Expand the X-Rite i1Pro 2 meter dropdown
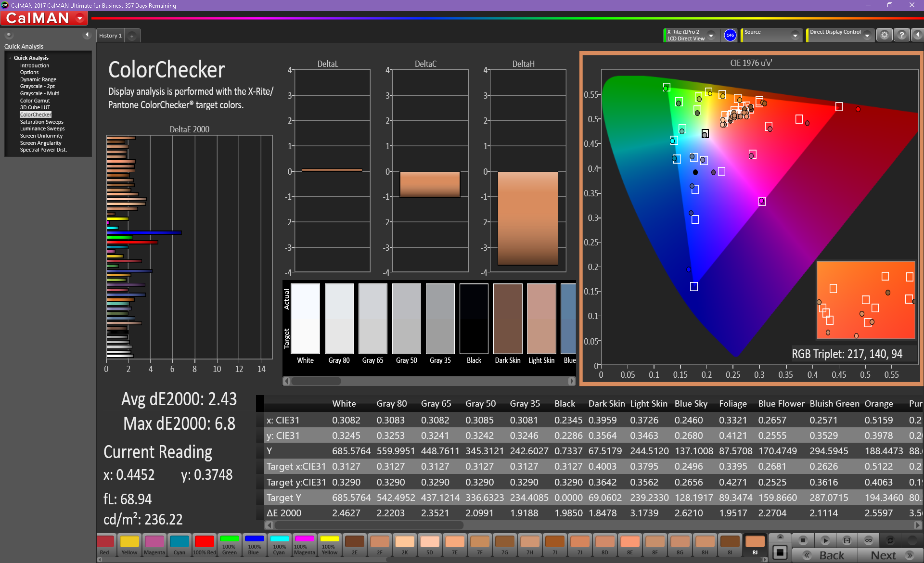Screen dimensions: 924x563 click(711, 35)
